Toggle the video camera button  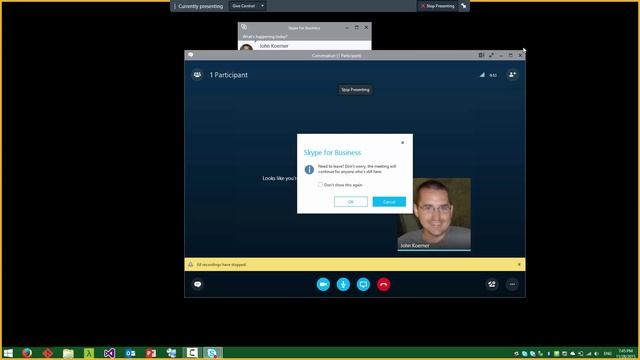pyautogui.click(x=323, y=284)
